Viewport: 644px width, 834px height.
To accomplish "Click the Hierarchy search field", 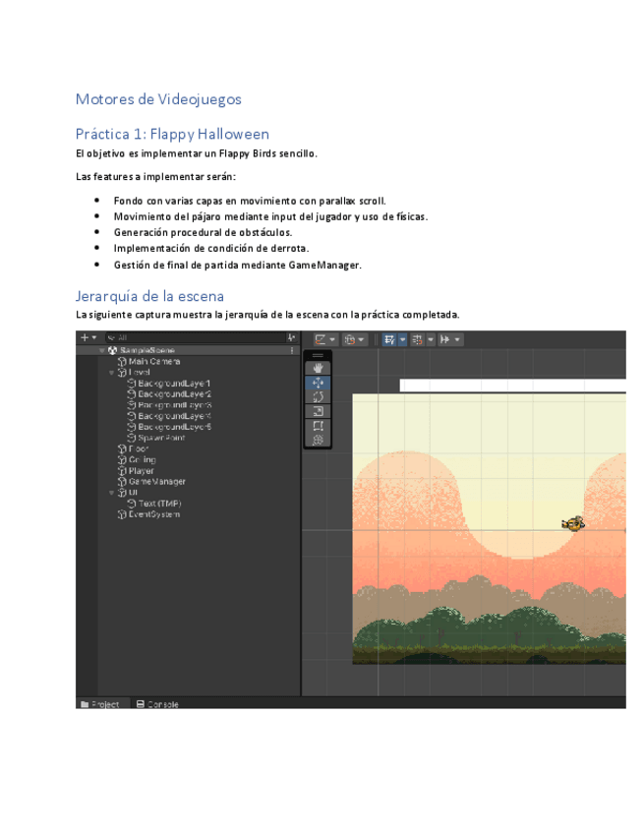I will (x=196, y=337).
